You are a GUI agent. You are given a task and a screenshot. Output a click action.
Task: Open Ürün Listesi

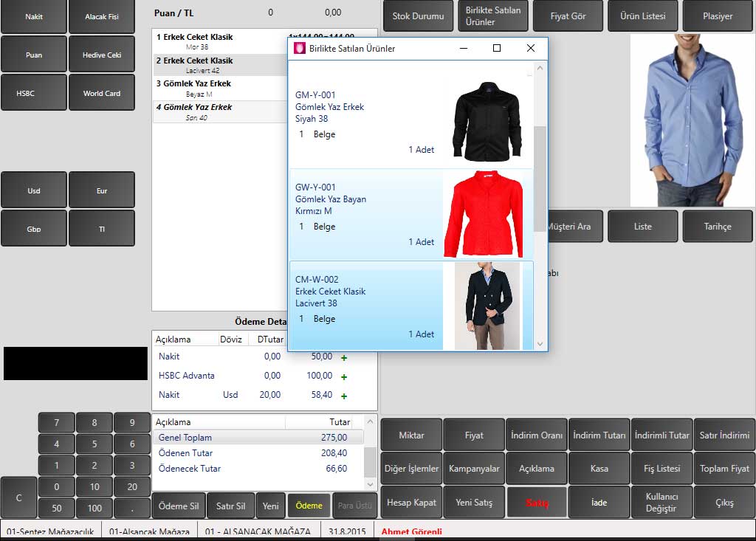coord(643,16)
